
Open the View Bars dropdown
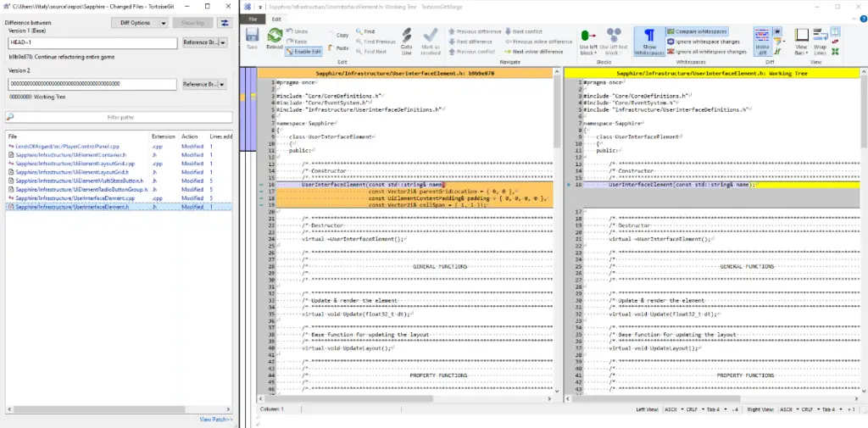coord(801,42)
